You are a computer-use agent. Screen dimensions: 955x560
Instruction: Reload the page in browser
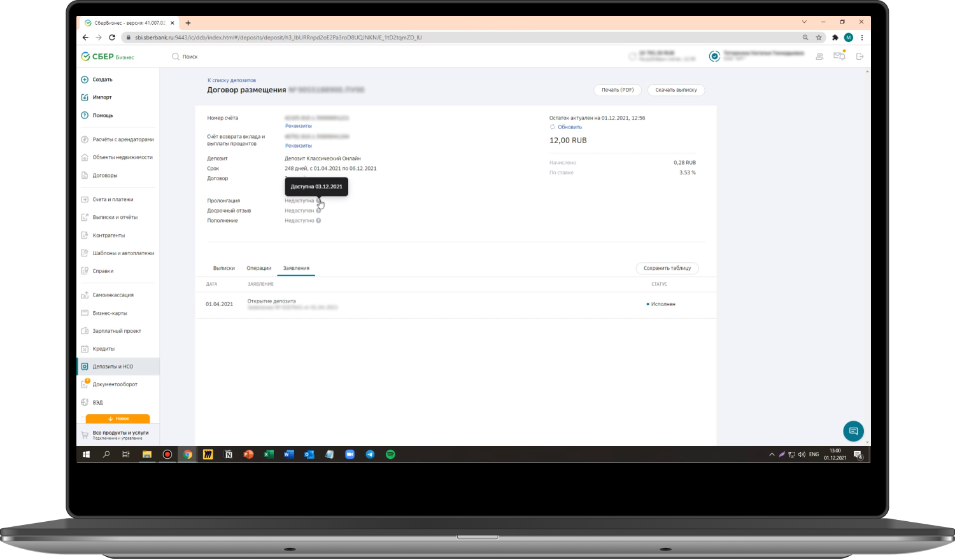[x=112, y=38]
